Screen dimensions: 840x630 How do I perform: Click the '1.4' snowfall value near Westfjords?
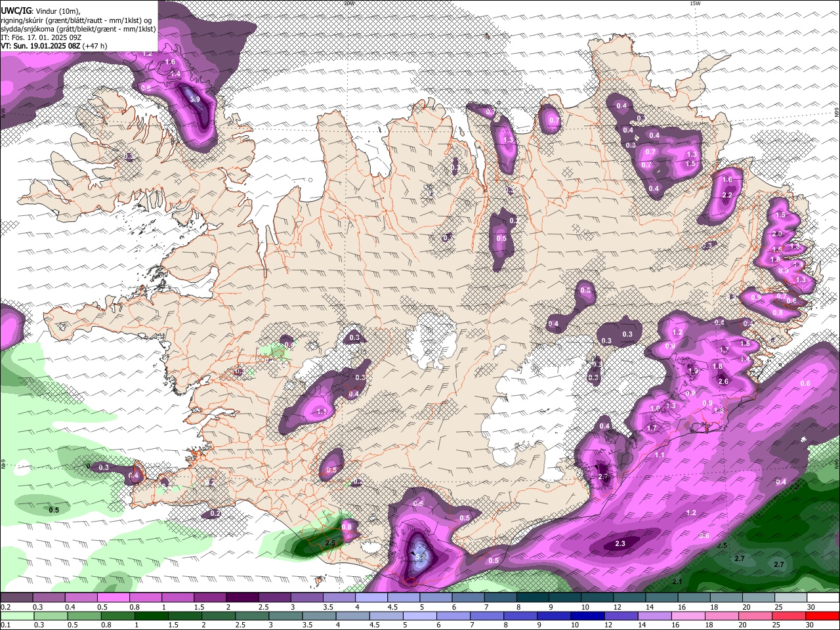pos(175,74)
